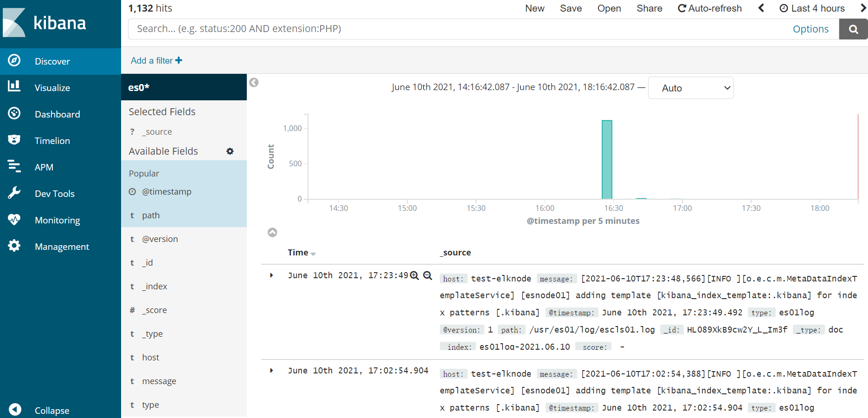This screenshot has width=868, height=418.
Task: Open the Visualize section icon
Action: click(14, 87)
